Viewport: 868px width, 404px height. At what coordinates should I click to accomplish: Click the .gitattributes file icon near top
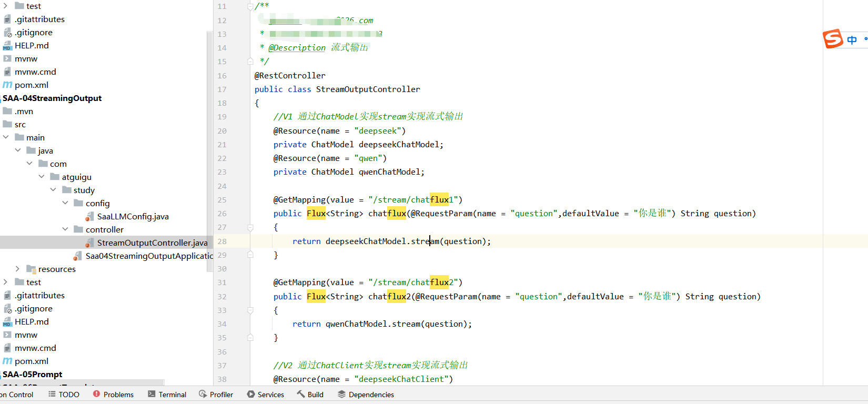7,19
